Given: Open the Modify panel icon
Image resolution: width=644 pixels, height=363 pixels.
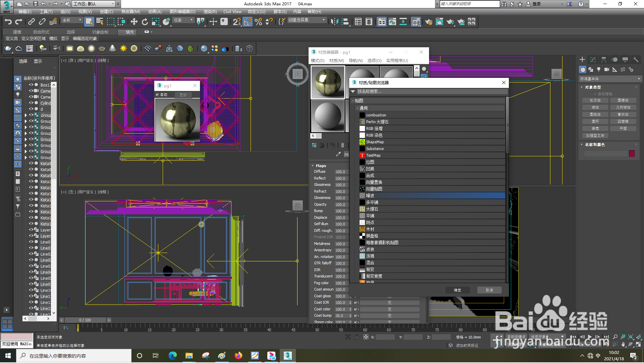Looking at the screenshot, I should [593, 60].
